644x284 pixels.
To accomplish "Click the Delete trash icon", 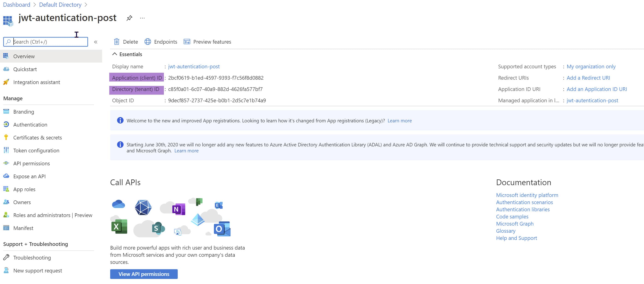I will click(116, 42).
